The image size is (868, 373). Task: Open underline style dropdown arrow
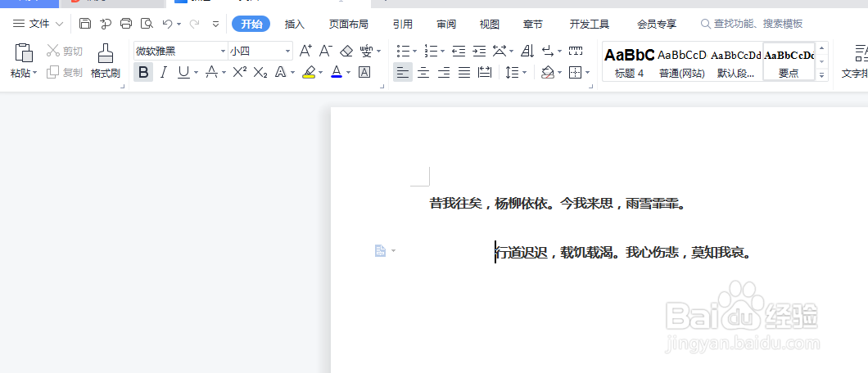tap(196, 72)
